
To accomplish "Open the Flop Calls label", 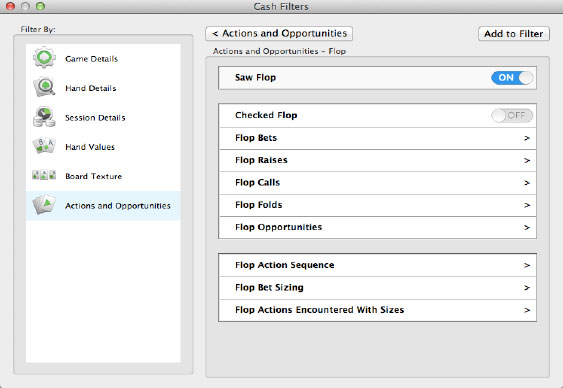I will pos(257,182).
